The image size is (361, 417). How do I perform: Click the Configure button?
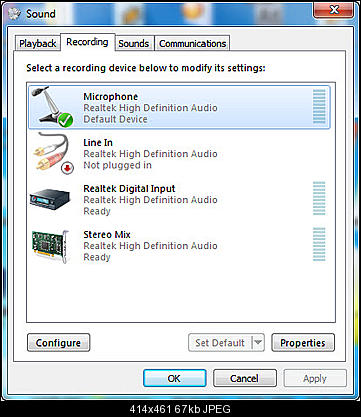pos(58,343)
